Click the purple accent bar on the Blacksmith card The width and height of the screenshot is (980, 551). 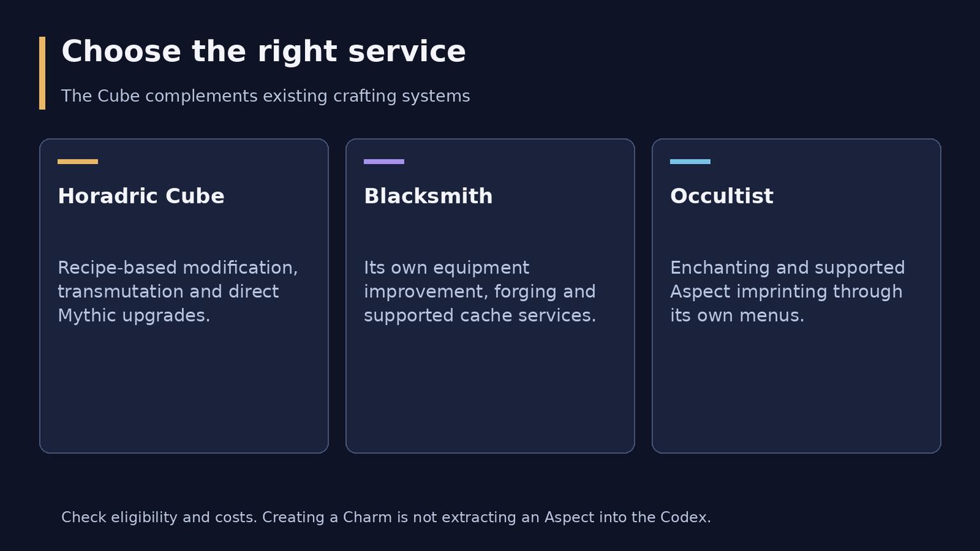(x=384, y=162)
